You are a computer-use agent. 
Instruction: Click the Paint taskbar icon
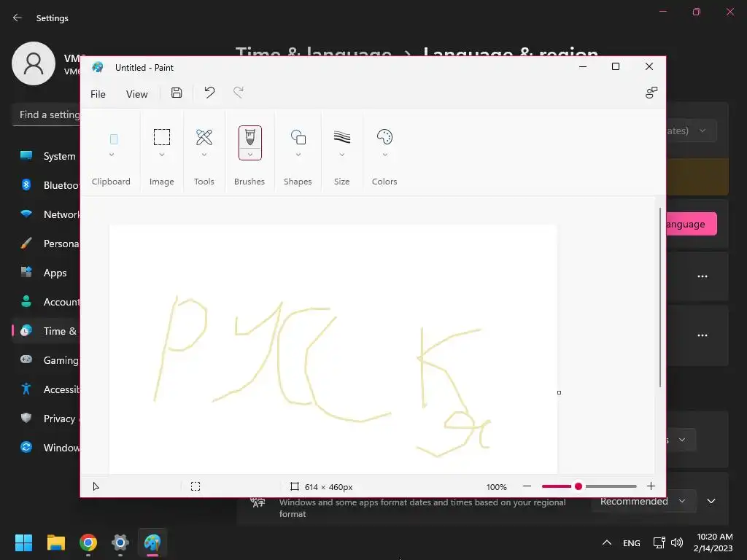[152, 542]
